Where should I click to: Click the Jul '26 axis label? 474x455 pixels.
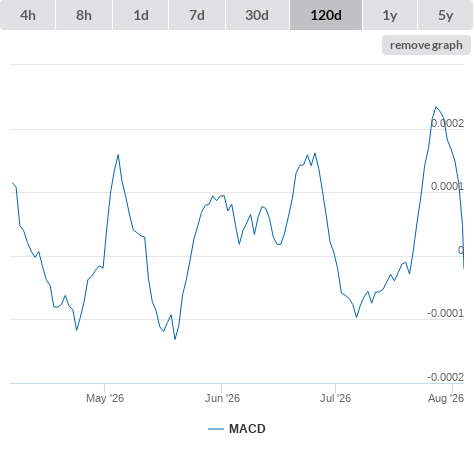[335, 398]
